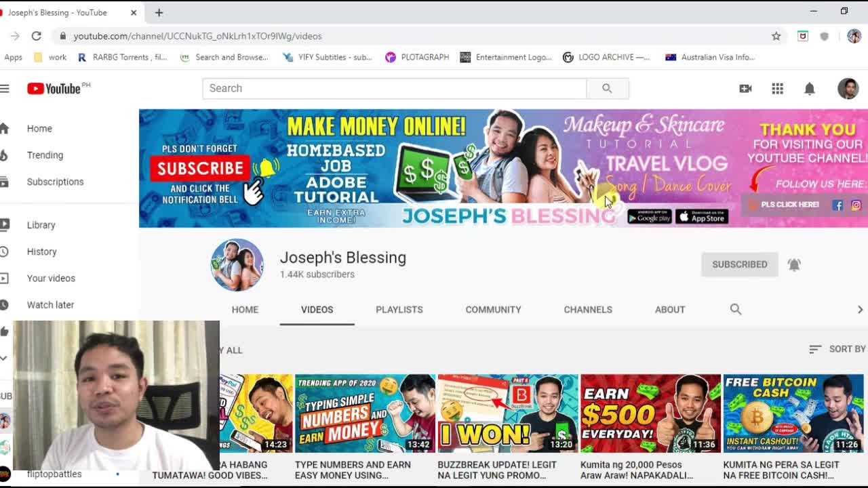The height and width of the screenshot is (488, 868).
Task: Reload the page in Chrome
Action: 36,36
